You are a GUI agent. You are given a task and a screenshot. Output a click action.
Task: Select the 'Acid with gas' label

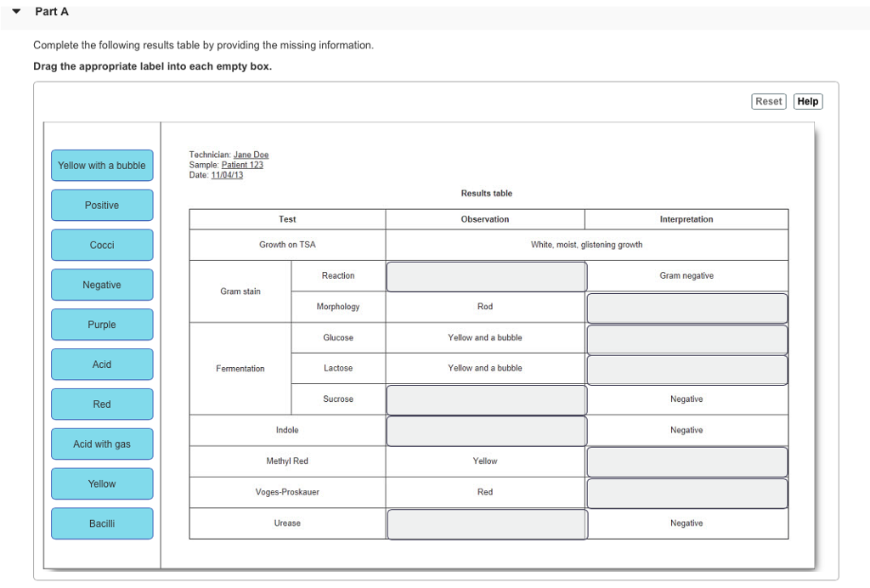click(102, 444)
